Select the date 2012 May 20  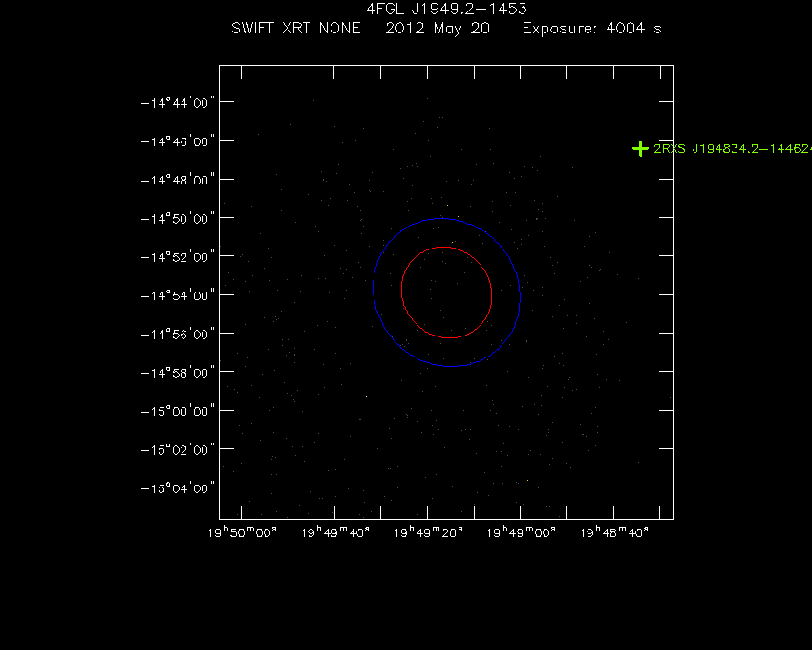tap(438, 29)
